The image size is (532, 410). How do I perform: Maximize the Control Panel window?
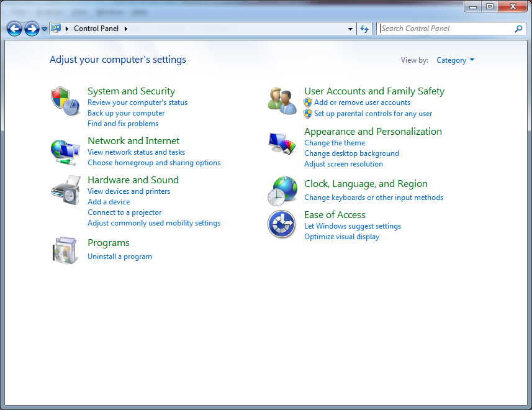pyautogui.click(x=490, y=6)
